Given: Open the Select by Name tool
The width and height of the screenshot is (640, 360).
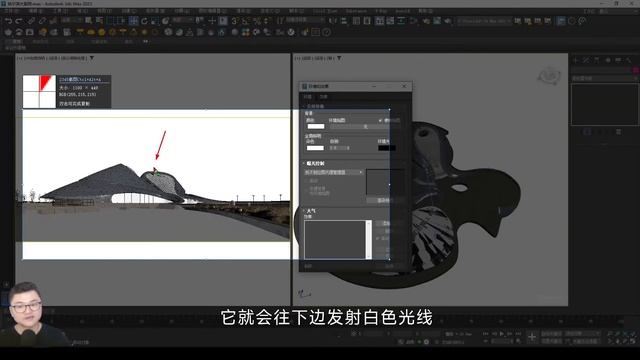Looking at the screenshot, I should pos(99,20).
